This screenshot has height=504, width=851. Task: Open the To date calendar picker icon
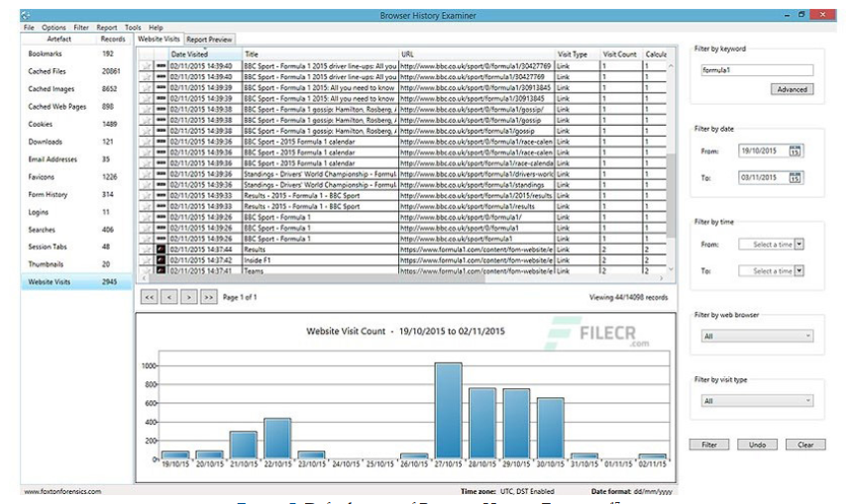coord(796,177)
